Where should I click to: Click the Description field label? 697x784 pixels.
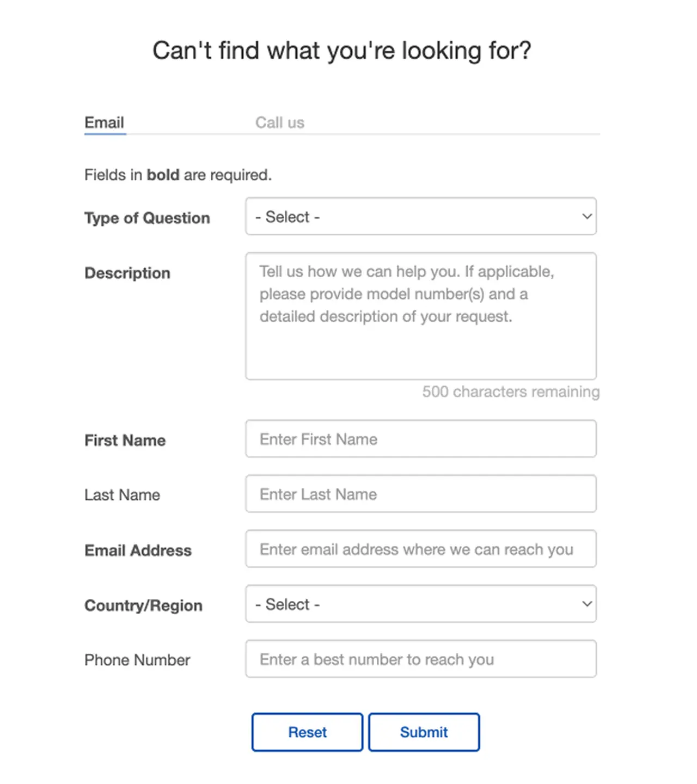click(127, 273)
